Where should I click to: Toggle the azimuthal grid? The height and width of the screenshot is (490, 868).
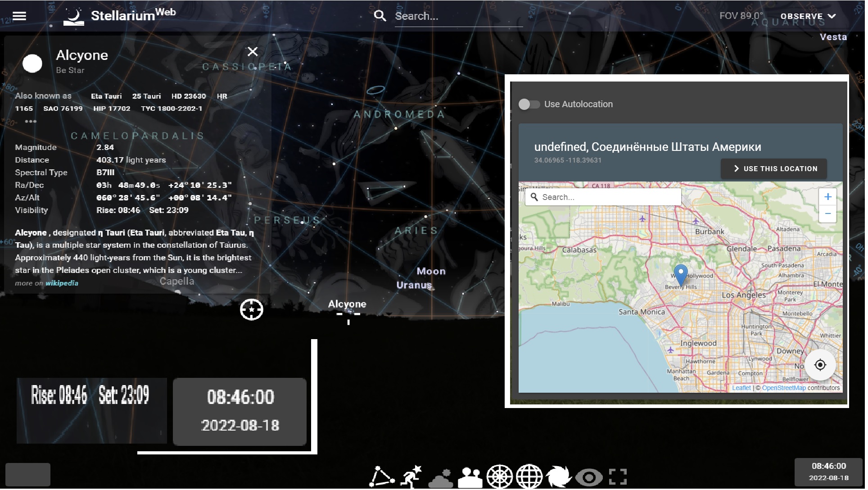[x=500, y=476]
